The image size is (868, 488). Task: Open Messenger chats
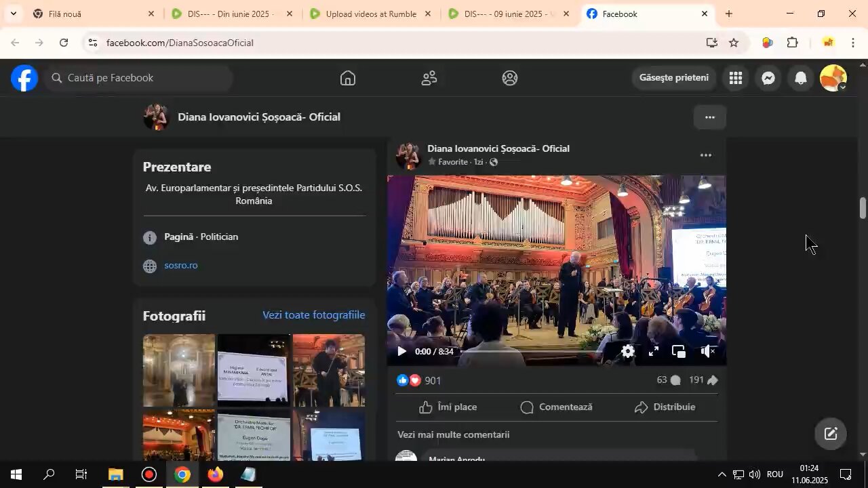pyautogui.click(x=768, y=78)
